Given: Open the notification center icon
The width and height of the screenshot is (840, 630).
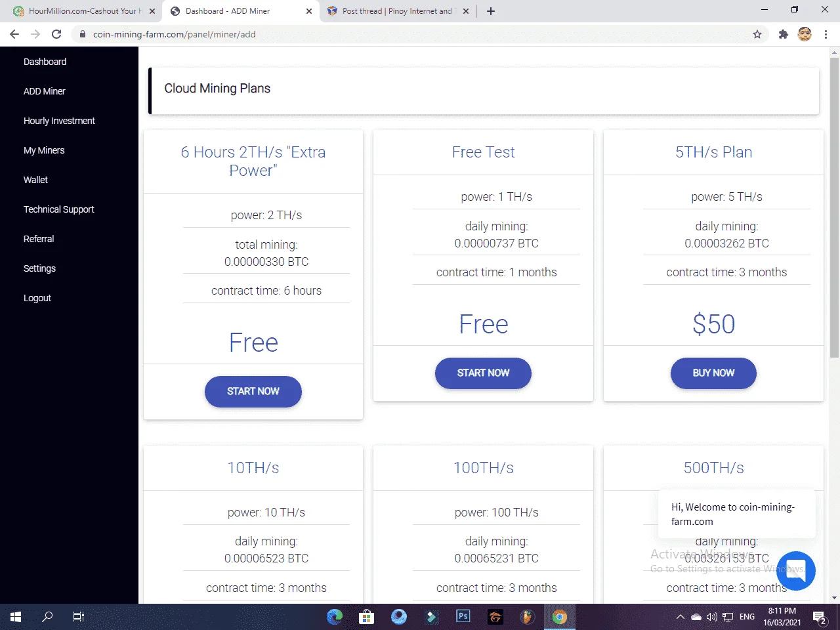Looking at the screenshot, I should [x=820, y=617].
